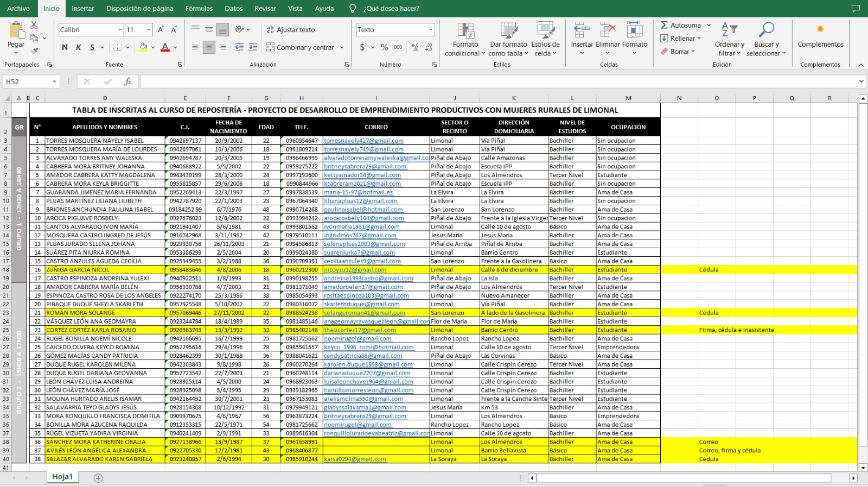
Task: Click the Combinar y centrar button
Action: 300,48
